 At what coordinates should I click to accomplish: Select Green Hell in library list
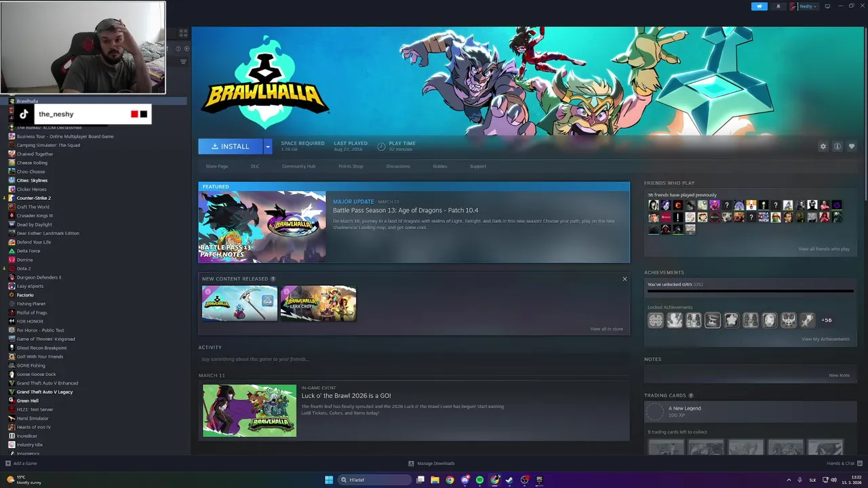click(x=28, y=401)
